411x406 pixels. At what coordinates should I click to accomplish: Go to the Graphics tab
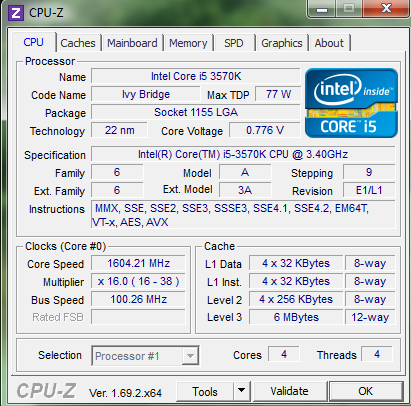coord(282,43)
